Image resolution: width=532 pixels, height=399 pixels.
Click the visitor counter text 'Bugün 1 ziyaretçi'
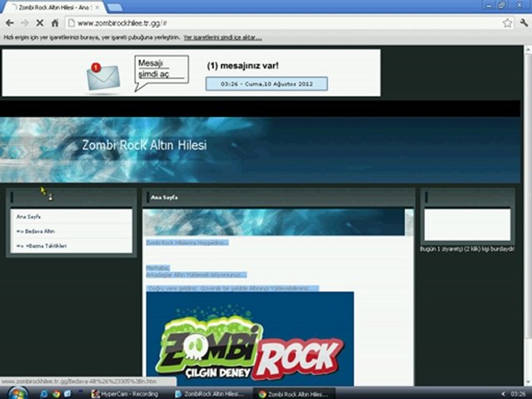pos(467,249)
